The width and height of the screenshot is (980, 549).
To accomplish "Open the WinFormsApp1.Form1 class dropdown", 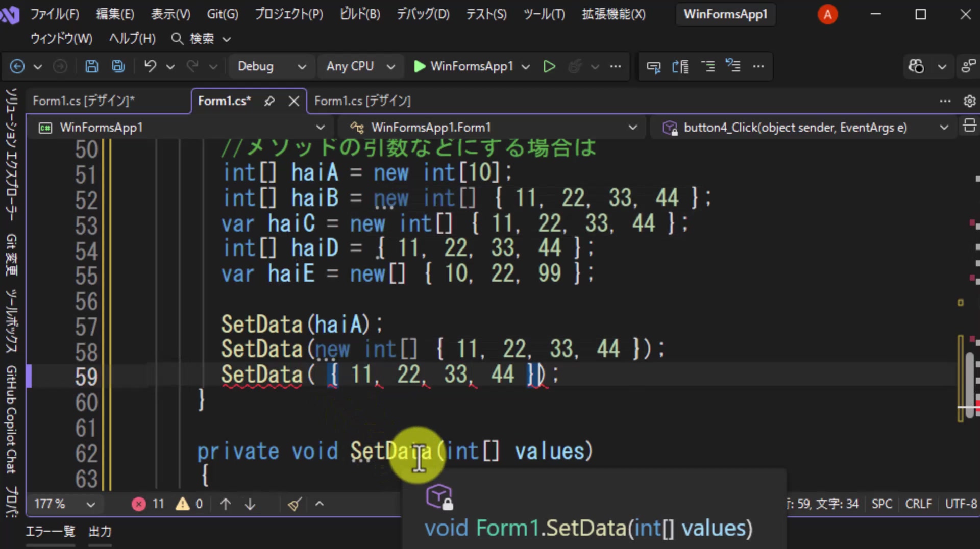I will pyautogui.click(x=493, y=127).
